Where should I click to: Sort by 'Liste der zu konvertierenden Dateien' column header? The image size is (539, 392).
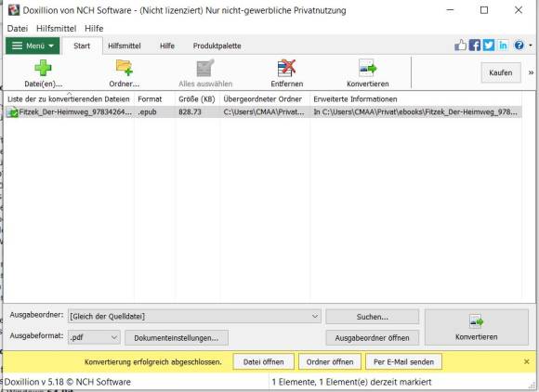69,99
